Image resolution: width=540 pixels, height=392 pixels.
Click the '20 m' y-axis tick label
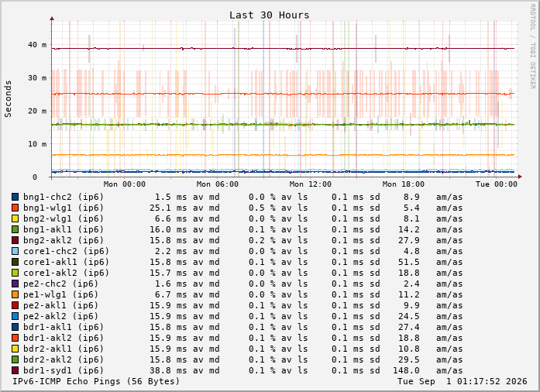[x=37, y=111]
